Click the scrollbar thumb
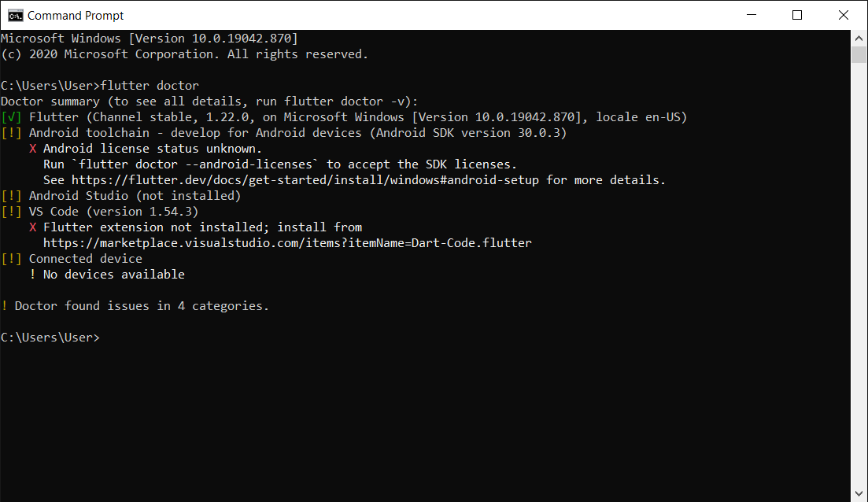Screen dimensions: 868x502 (859, 54)
